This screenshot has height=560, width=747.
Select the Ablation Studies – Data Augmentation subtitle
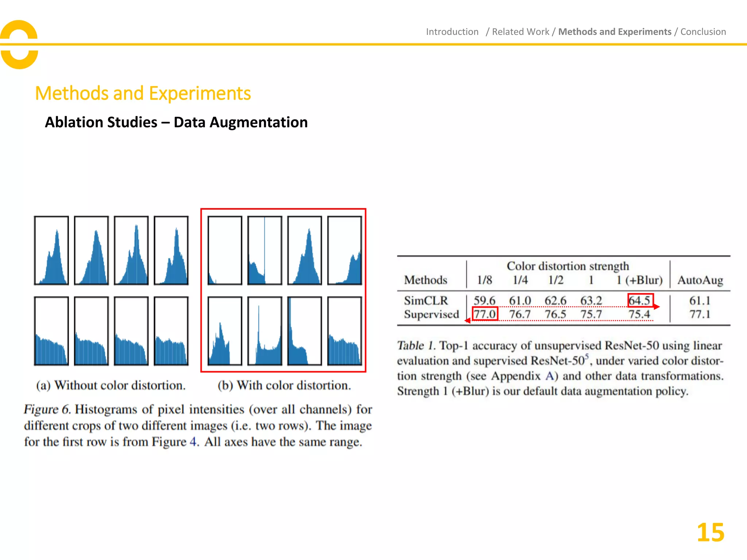tap(176, 122)
